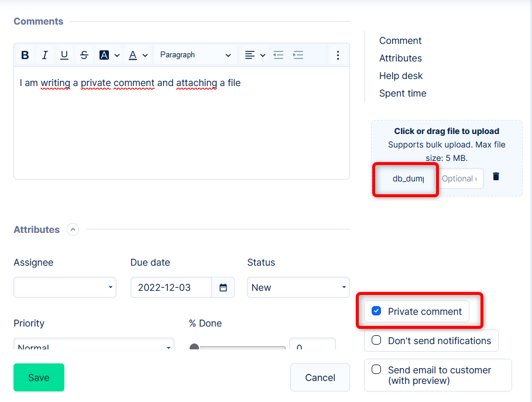Enable Don't send notifications option

[377, 341]
